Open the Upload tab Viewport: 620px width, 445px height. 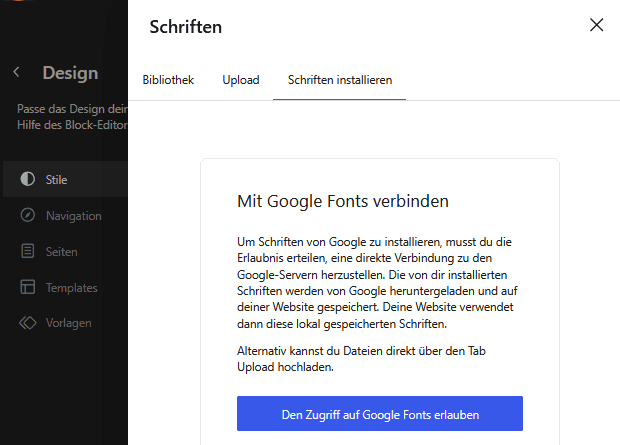pyautogui.click(x=241, y=80)
